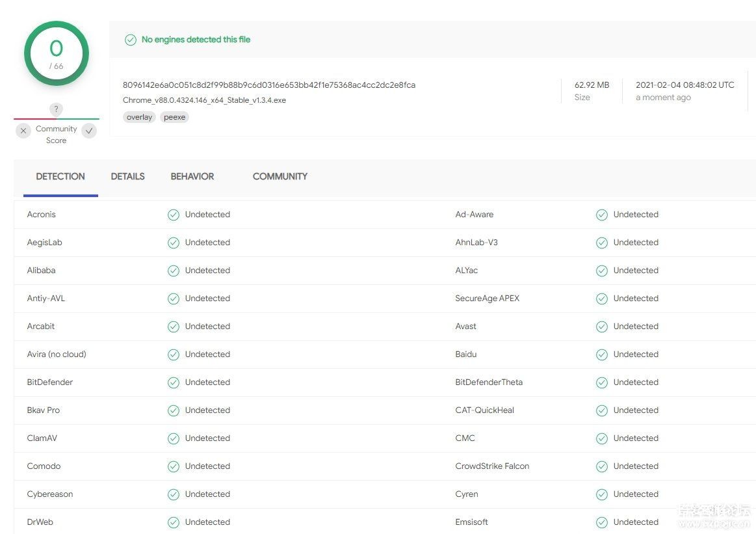This screenshot has width=756, height=534.
Task: Click the 62.92 MB size value
Action: [x=592, y=85]
